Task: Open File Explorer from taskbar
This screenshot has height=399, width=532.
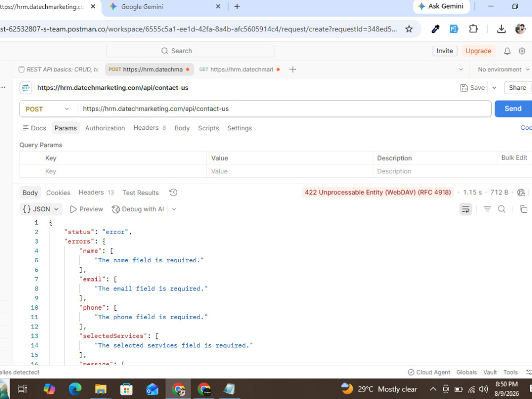Action: [101, 389]
